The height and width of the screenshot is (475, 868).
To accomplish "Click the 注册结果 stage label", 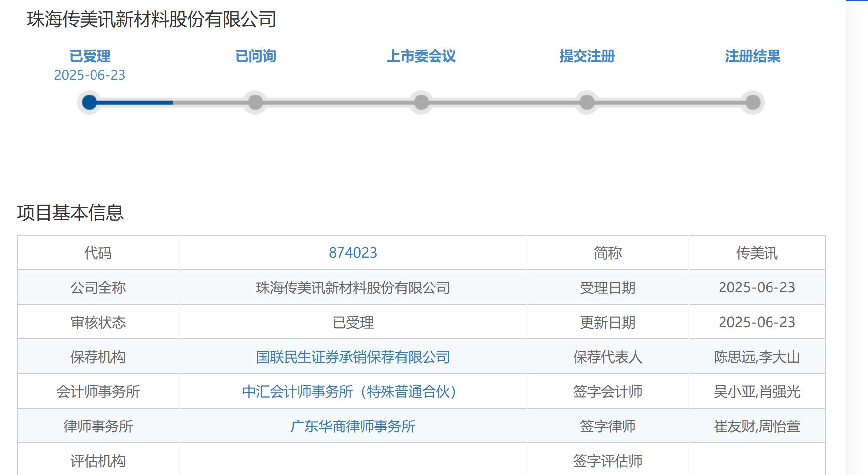I will [x=753, y=56].
